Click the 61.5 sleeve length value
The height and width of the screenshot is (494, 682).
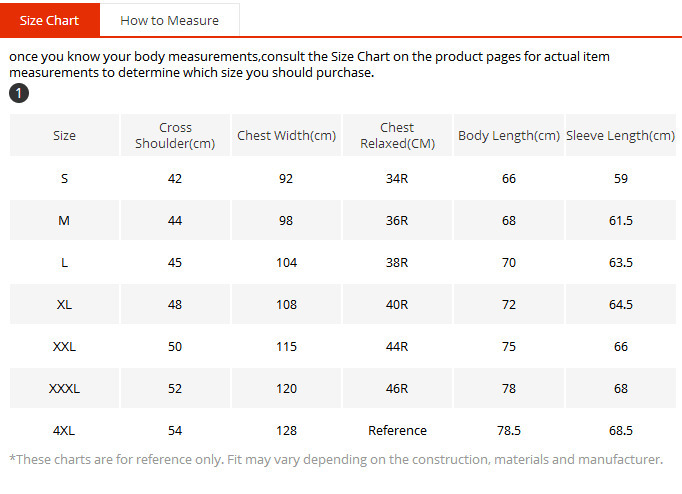tap(621, 221)
